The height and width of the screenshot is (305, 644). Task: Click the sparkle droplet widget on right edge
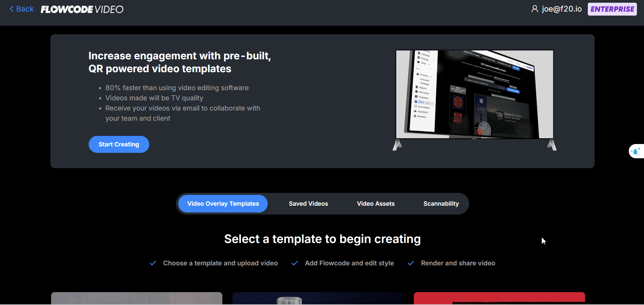point(636,151)
